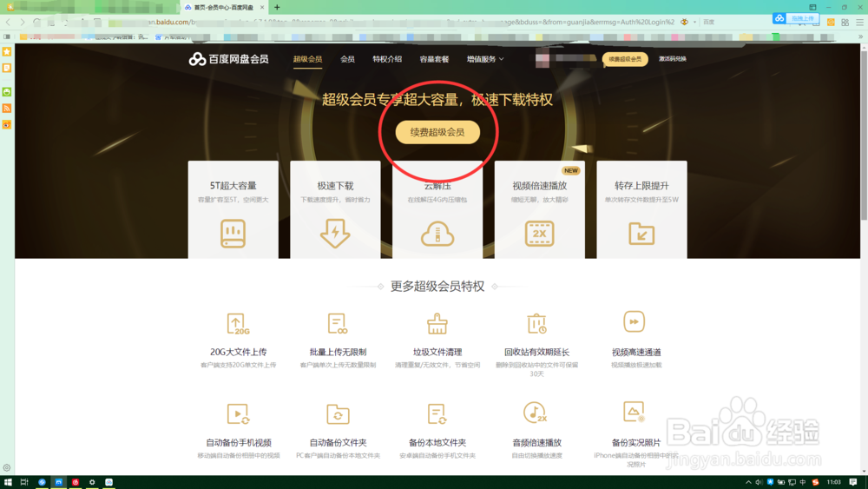The image size is (868, 489).
Task: Expand the bookmarks bar overflow chevron
Action: (x=860, y=36)
